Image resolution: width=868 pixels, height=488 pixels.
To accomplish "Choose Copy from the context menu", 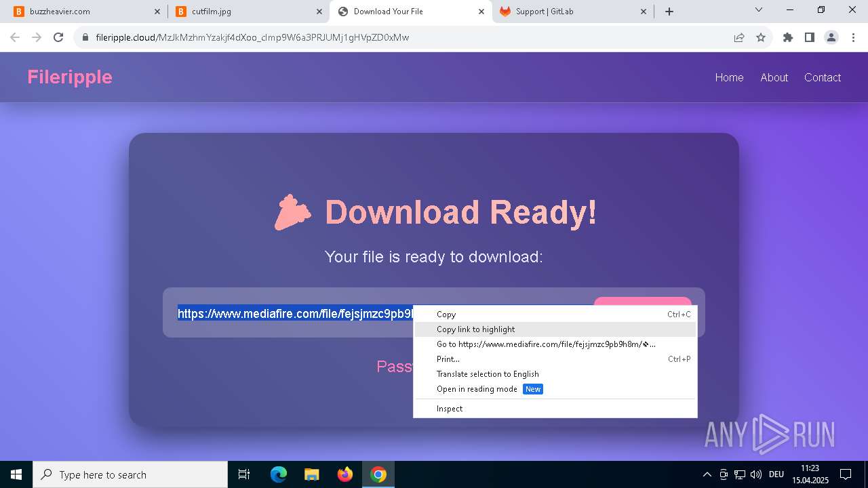I will [x=555, y=314].
